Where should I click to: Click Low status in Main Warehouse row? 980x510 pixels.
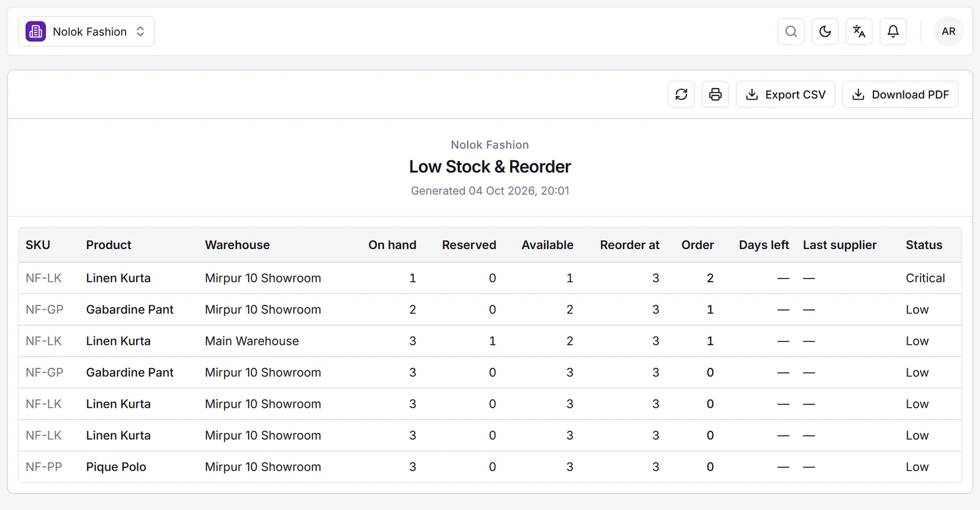coord(917,341)
